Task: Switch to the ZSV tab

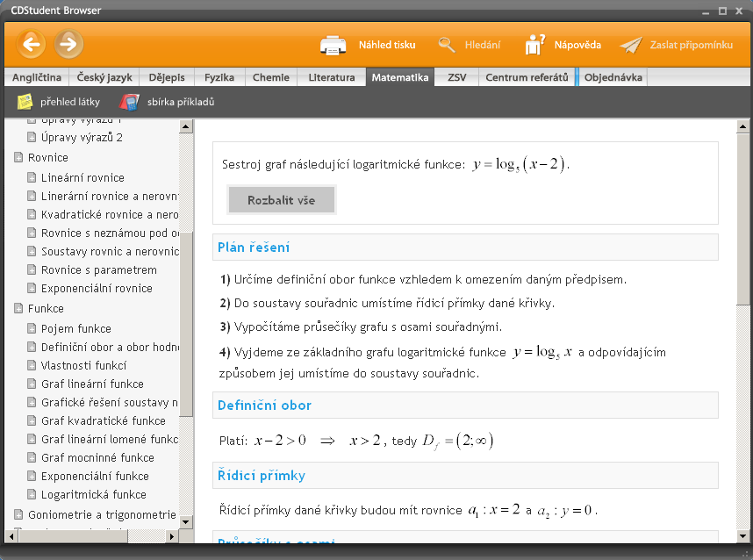Action: pyautogui.click(x=456, y=77)
